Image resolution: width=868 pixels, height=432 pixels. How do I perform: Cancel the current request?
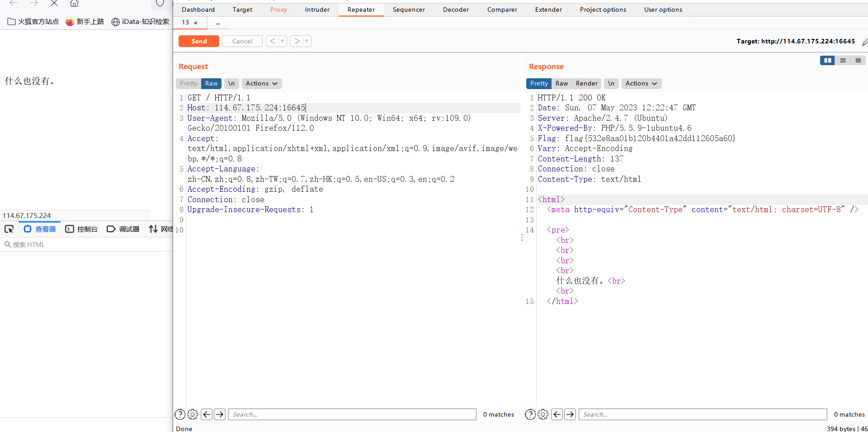click(242, 41)
